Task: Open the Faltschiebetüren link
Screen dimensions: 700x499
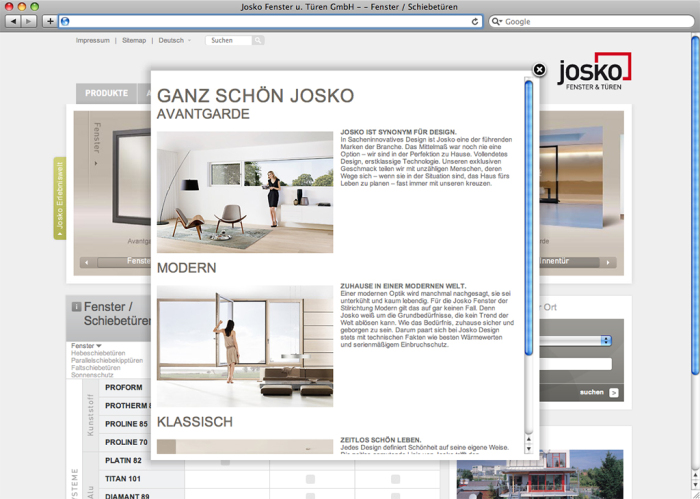Action: coord(96,368)
